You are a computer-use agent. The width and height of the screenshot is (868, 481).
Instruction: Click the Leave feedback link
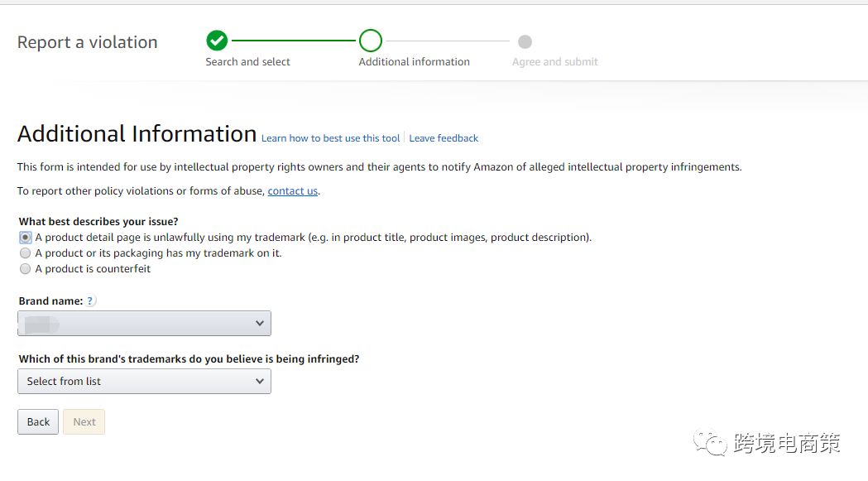(x=444, y=138)
